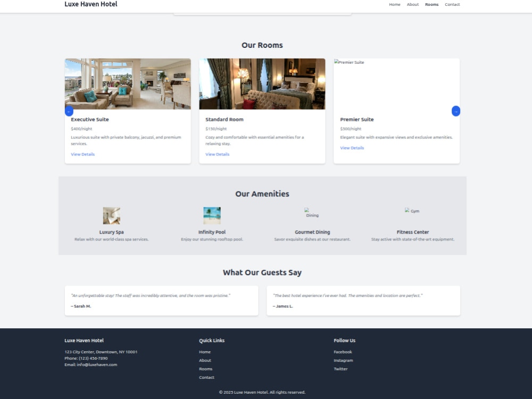Click the Infinity Pool label
The image size is (532, 399).
click(212, 232)
